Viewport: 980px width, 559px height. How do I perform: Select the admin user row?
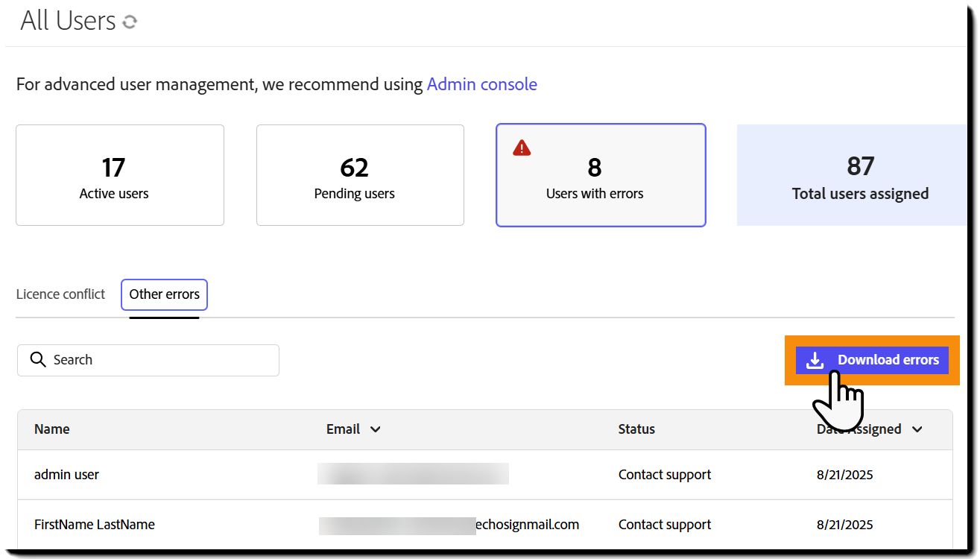(x=66, y=475)
